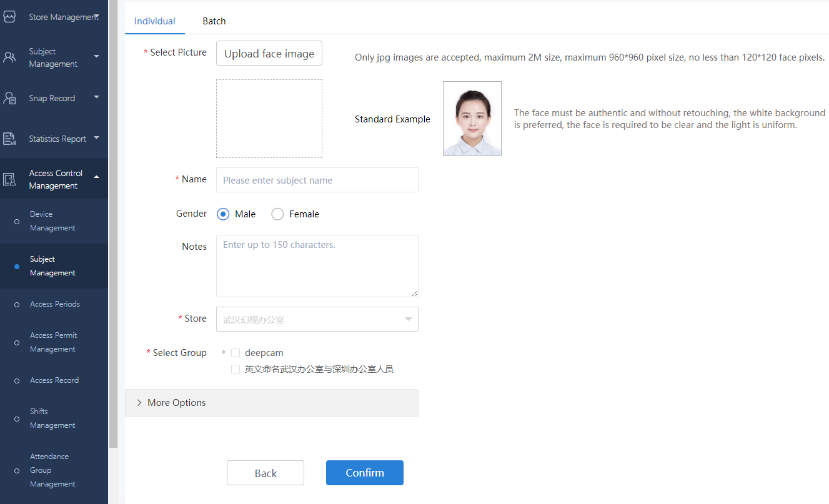Expand the deepcam group tree arrow

click(224, 352)
